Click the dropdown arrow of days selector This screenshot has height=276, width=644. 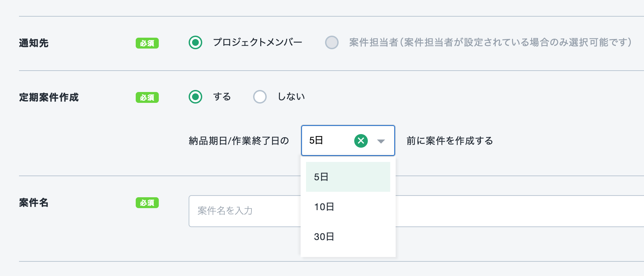coord(381,141)
